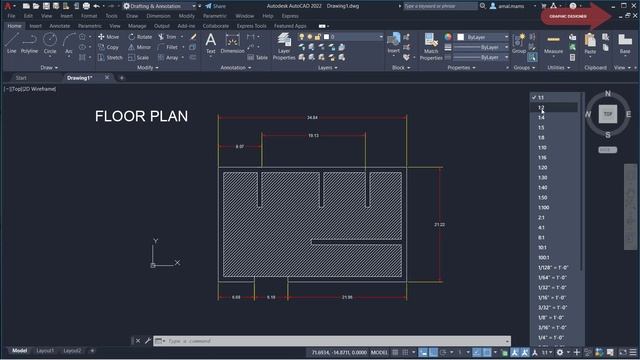Click the Group tool

click(519, 43)
